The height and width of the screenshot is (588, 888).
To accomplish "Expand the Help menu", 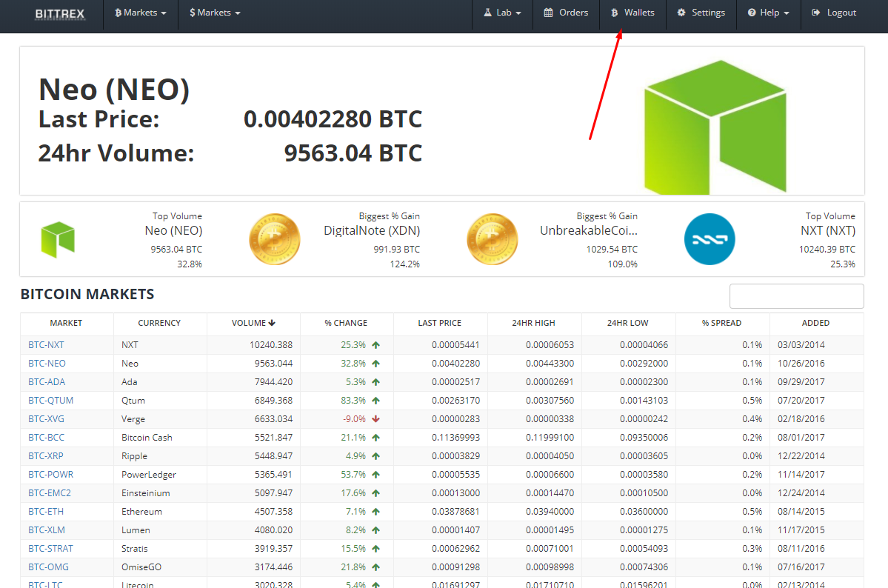I will tap(769, 13).
